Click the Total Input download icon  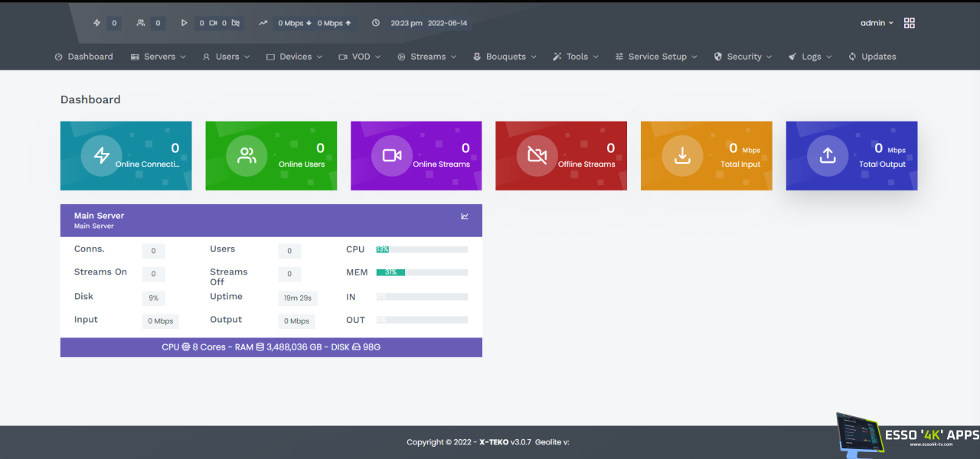(682, 155)
